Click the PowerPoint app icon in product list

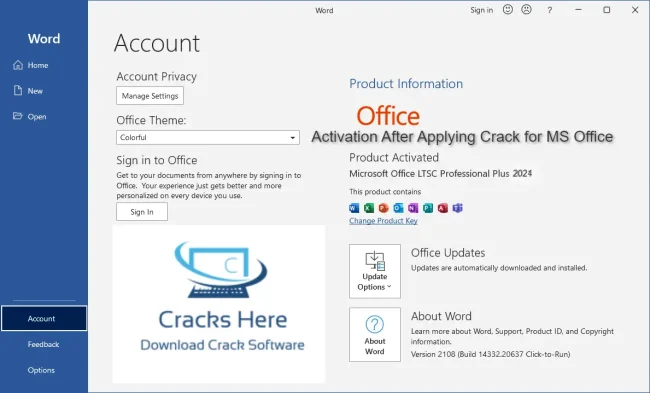(383, 208)
